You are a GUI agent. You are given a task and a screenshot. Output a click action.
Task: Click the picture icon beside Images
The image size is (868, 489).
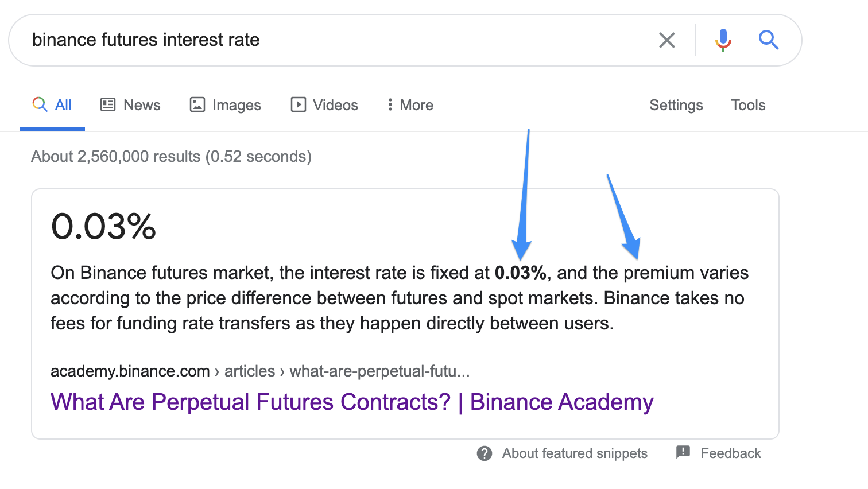(x=197, y=104)
